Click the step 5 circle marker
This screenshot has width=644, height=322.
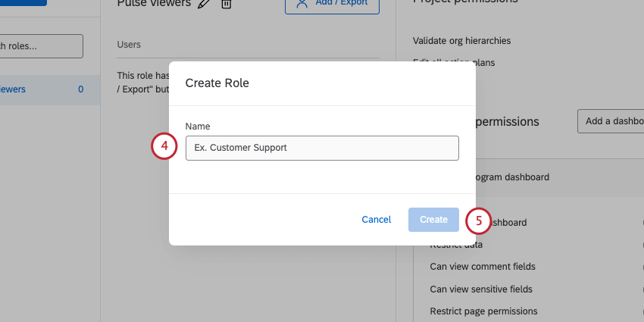[478, 220]
